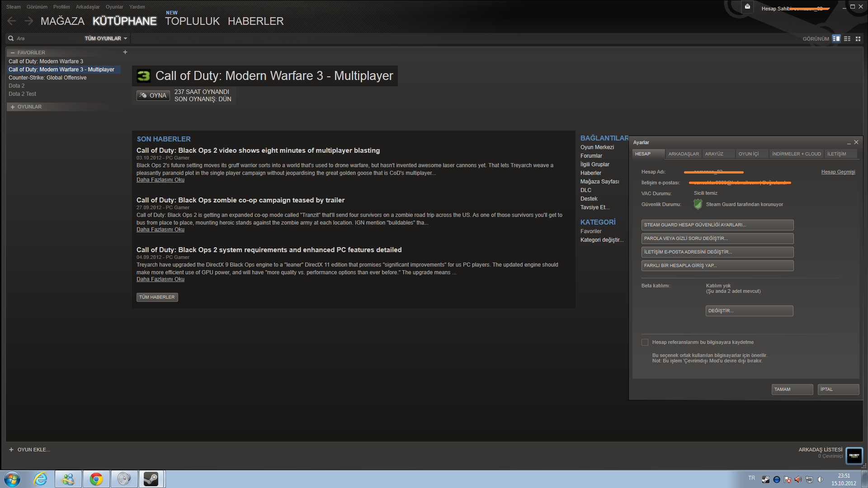This screenshot has height=488, width=868.
Task: Switch to İNDİRMELER + CLOUD tab
Action: (797, 154)
